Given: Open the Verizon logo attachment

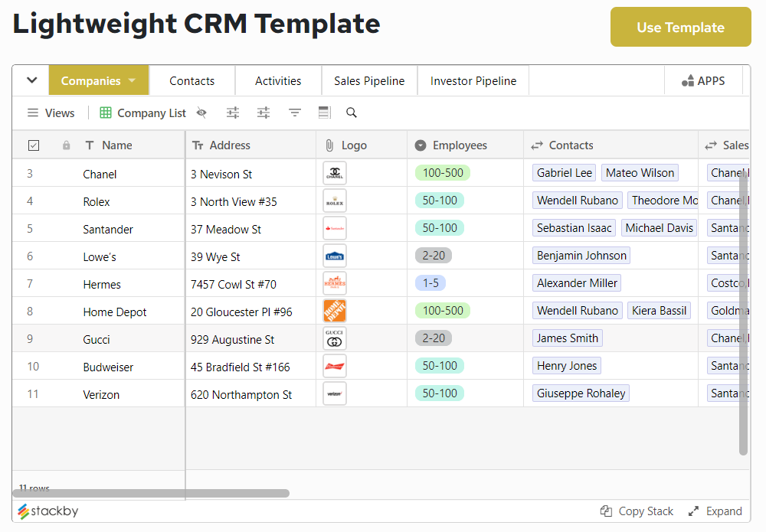Looking at the screenshot, I should [335, 394].
